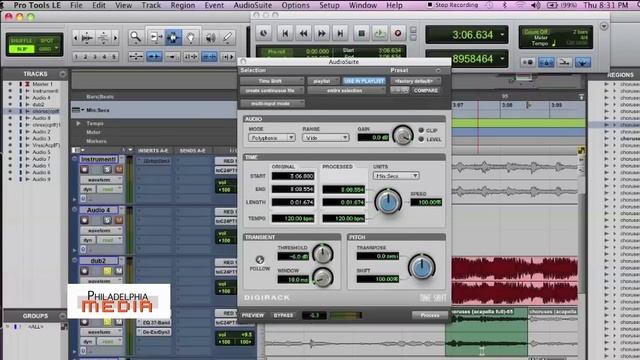Open the Track menu
This screenshot has height=360, width=640.
tap(151, 5)
